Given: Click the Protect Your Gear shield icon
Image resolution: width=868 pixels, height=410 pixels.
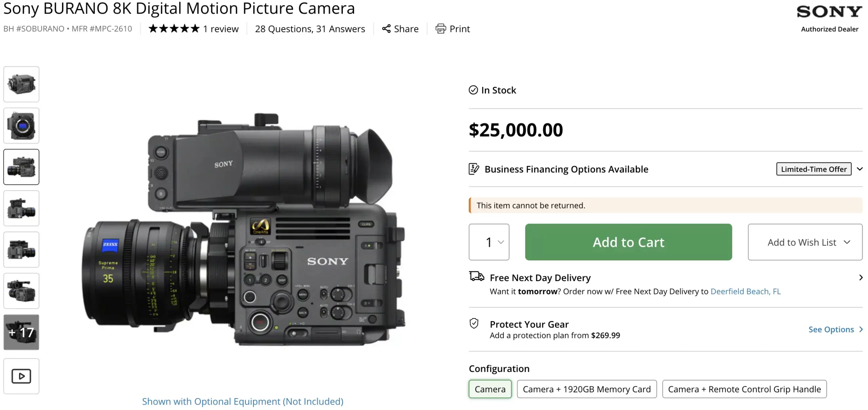Looking at the screenshot, I should (x=474, y=324).
